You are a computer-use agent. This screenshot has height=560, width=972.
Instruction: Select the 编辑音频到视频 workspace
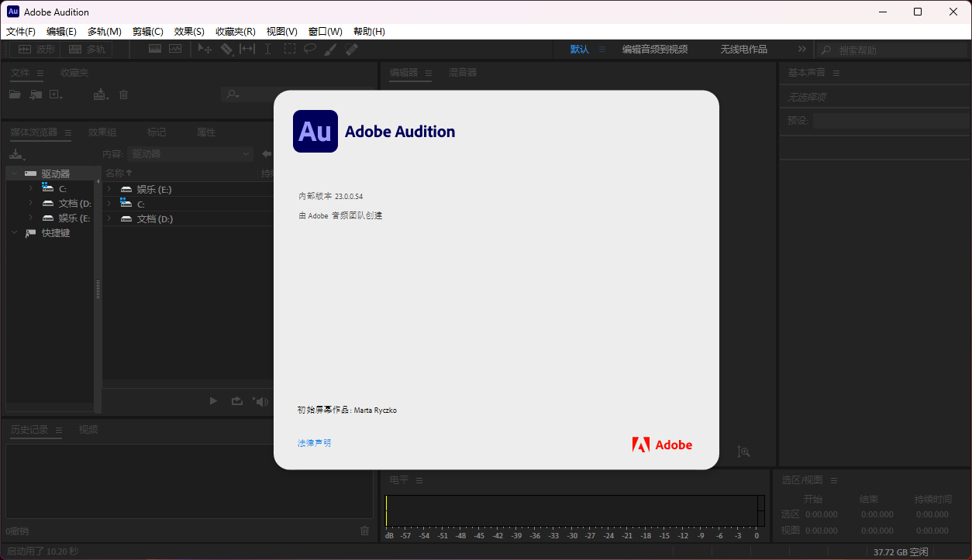click(655, 49)
